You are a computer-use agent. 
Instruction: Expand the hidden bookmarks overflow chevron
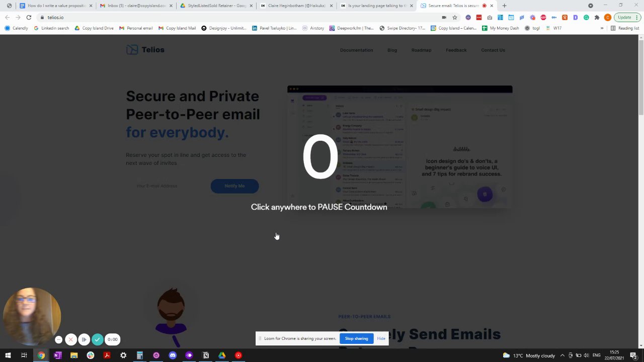tap(602, 28)
